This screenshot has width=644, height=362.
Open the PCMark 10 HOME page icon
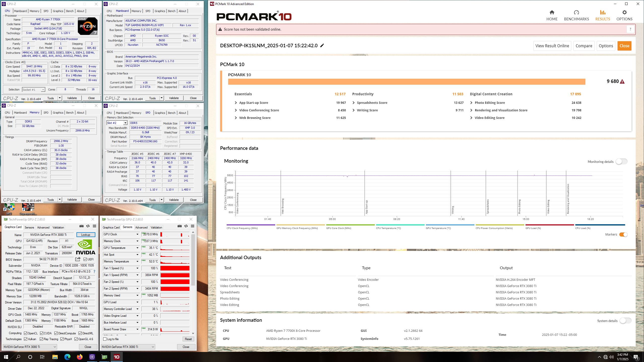(x=552, y=12)
